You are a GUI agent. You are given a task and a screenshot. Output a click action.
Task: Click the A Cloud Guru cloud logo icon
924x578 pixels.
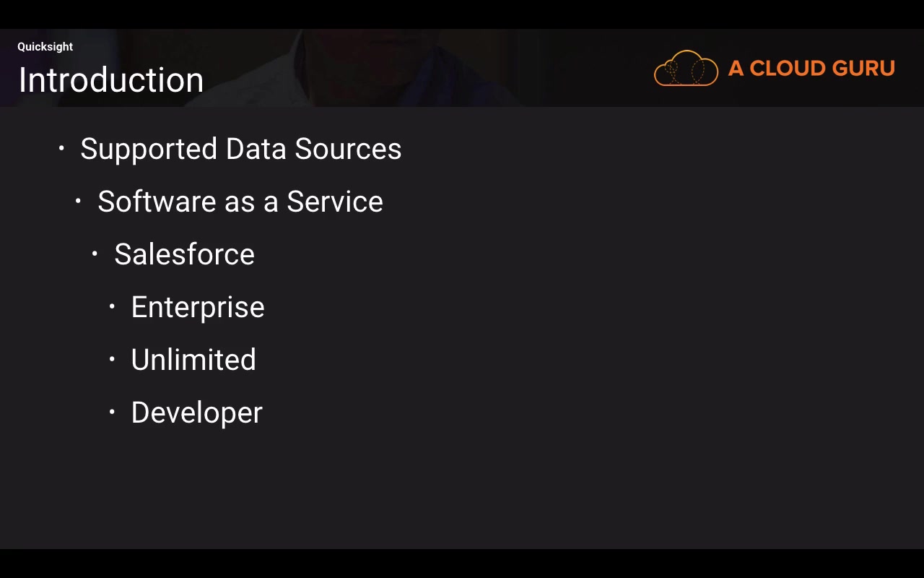[686, 69]
